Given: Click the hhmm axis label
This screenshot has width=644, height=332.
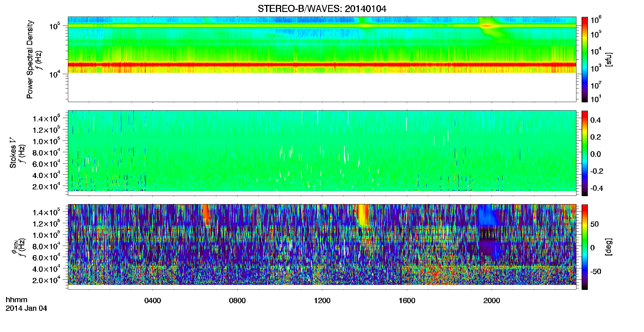Looking at the screenshot, I should (x=17, y=300).
